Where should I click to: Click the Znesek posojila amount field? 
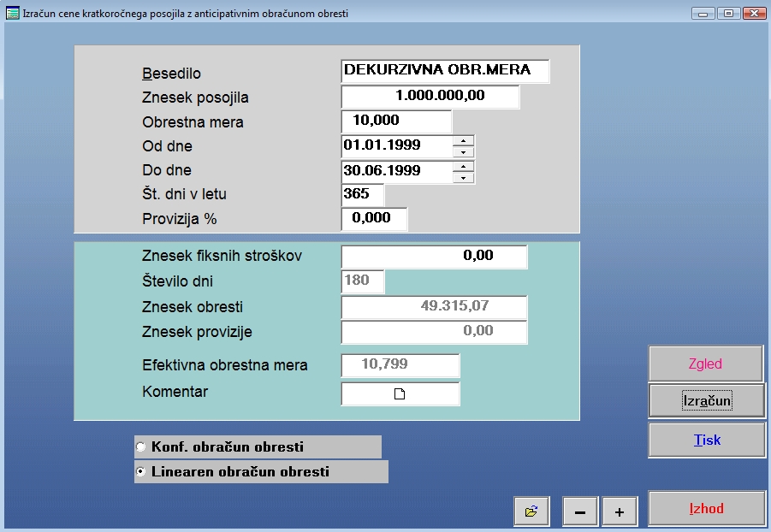[x=430, y=97]
